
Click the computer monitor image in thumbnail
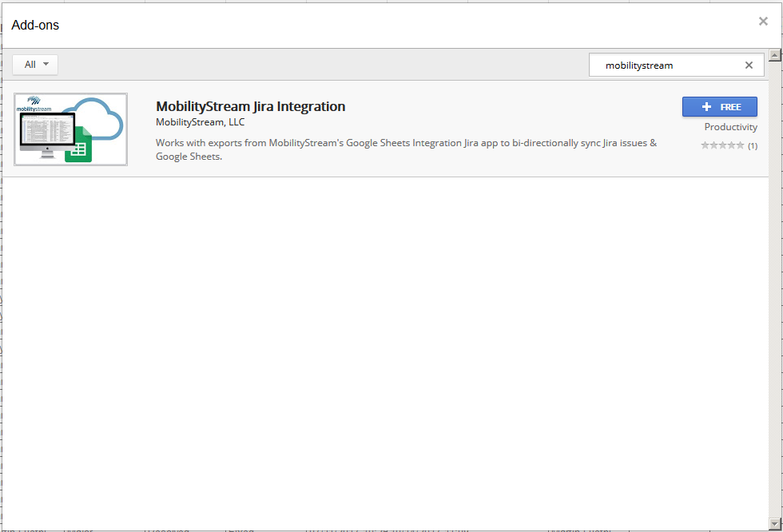pos(46,132)
